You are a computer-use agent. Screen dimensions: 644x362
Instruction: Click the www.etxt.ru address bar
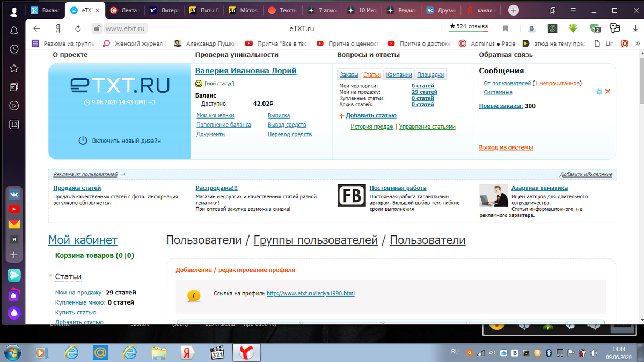coord(126,28)
